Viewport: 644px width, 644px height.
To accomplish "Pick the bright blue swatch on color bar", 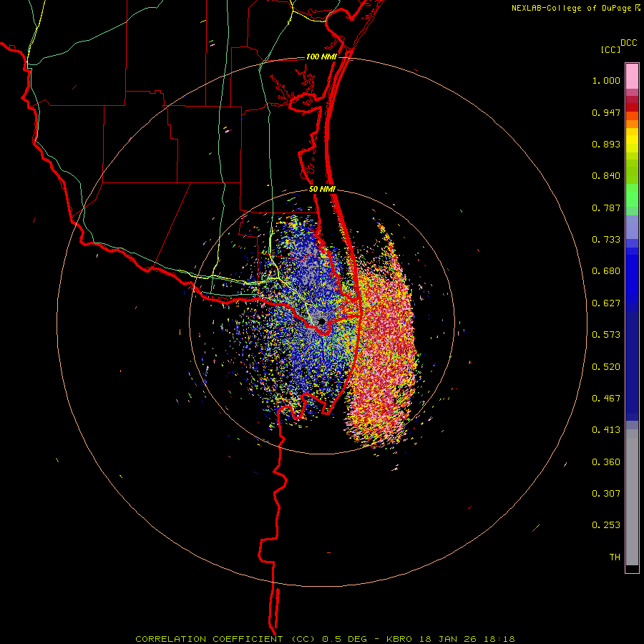I will tap(632, 279).
